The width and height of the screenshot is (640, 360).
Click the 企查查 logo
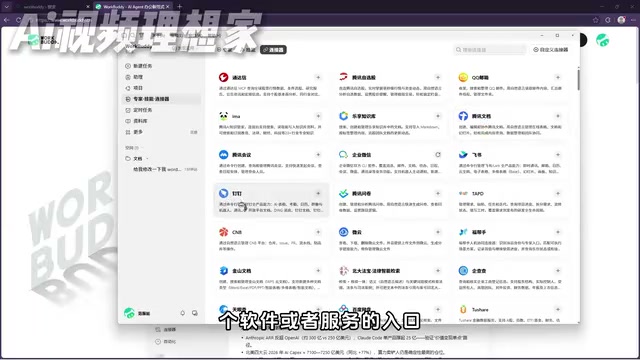(463, 271)
